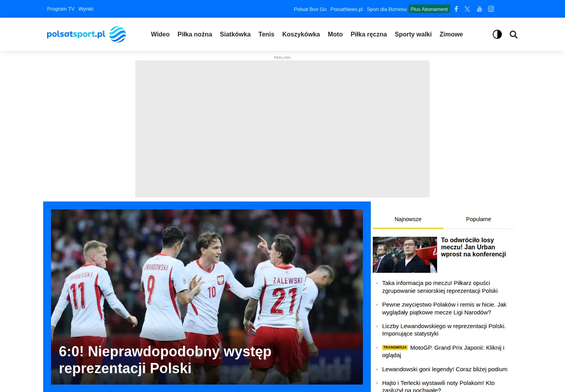Click the '6:0! Nieprawdopodobny występ' headline
This screenshot has width=565, height=392.
tap(165, 360)
